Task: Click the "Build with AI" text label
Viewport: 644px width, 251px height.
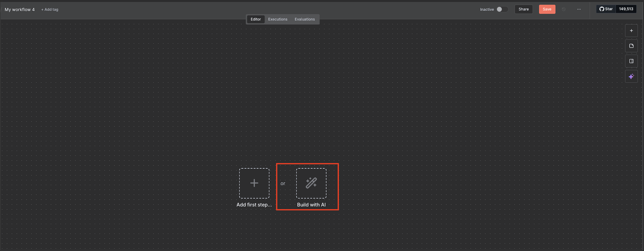Action: coord(311,205)
